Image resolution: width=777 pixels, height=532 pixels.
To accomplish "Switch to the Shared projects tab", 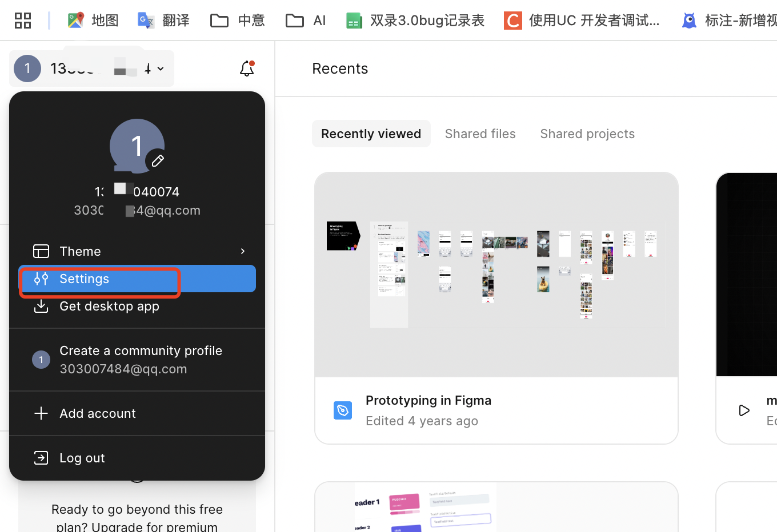I will pos(587,134).
